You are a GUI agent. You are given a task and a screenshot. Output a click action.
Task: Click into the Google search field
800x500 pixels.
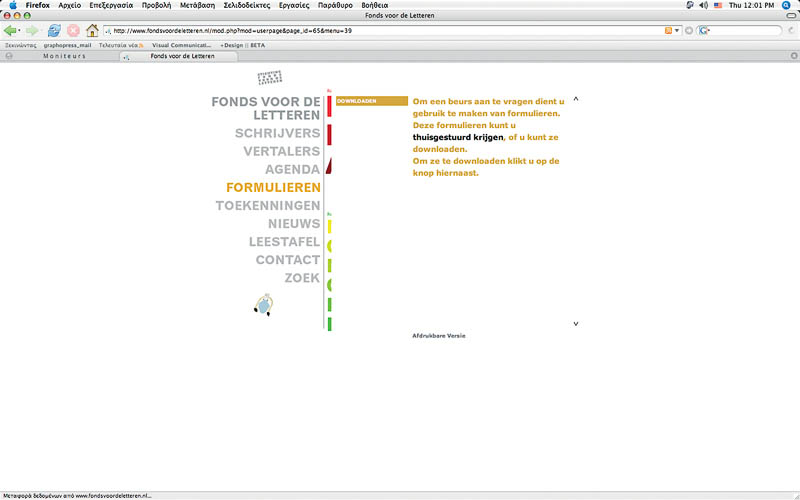pos(745,31)
